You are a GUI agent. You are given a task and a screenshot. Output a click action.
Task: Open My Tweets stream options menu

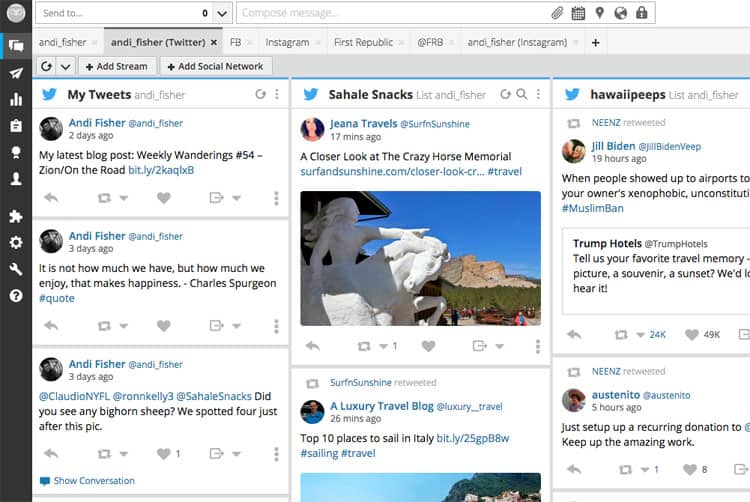click(277, 94)
